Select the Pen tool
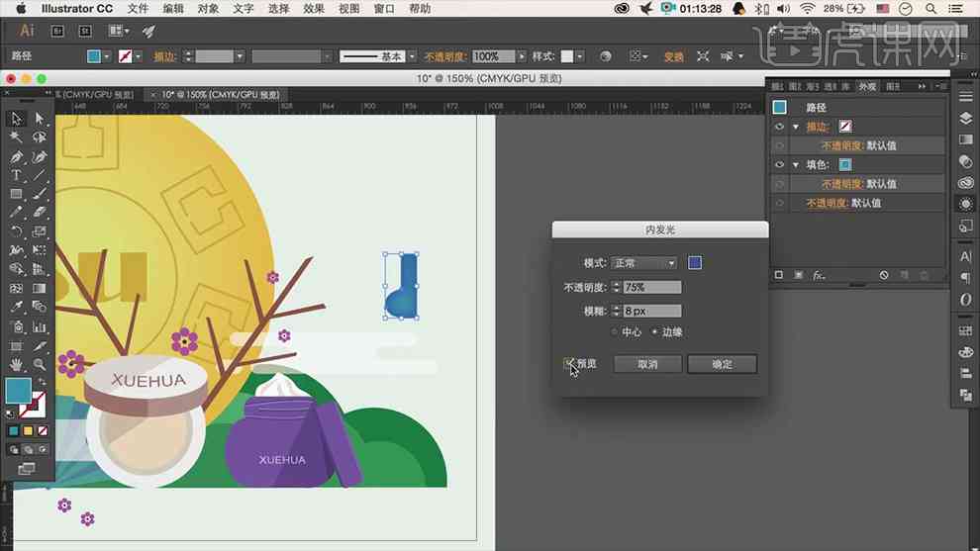Image resolution: width=980 pixels, height=551 pixels. pyautogui.click(x=16, y=156)
